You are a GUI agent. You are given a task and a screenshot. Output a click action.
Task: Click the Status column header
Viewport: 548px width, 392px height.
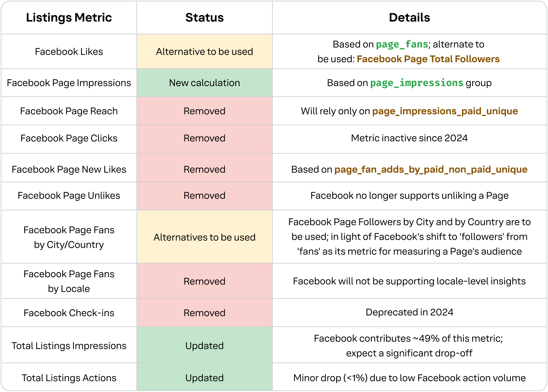(x=204, y=18)
